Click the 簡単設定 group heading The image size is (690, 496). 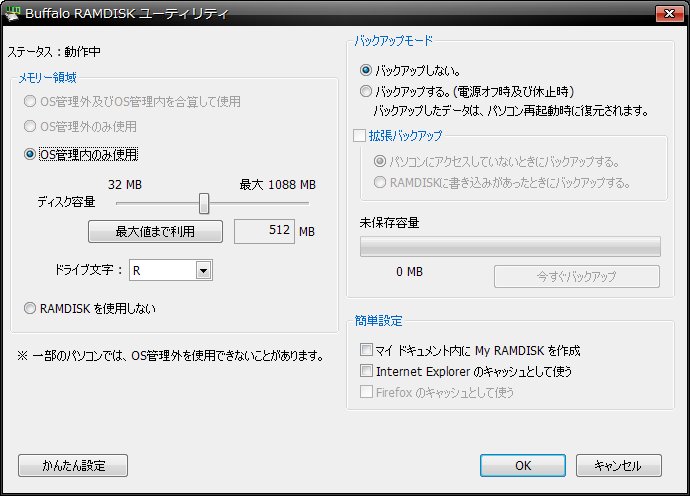(378, 321)
